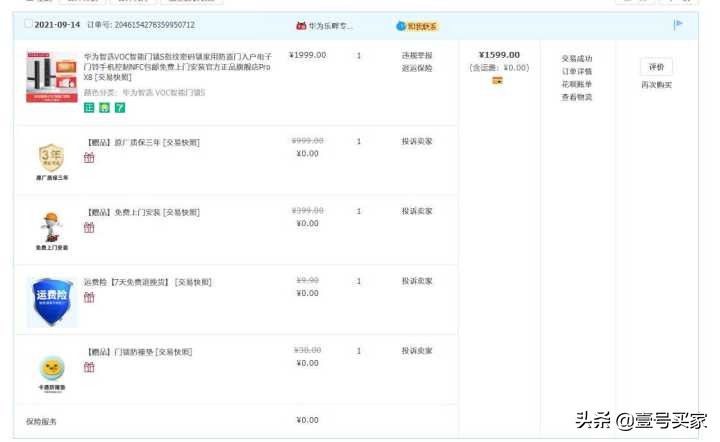Open the 3年 factory warranty gift thumbnail
The image size is (720, 442).
pos(52,162)
